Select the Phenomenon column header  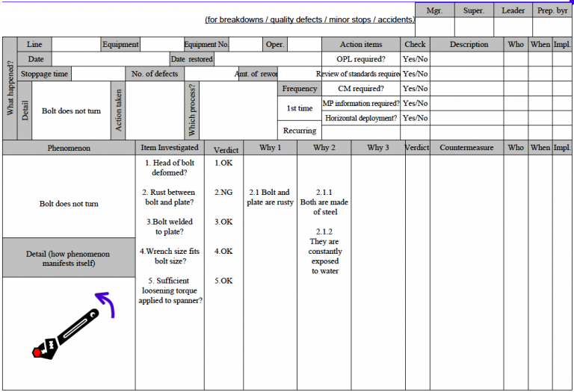pyautogui.click(x=69, y=148)
